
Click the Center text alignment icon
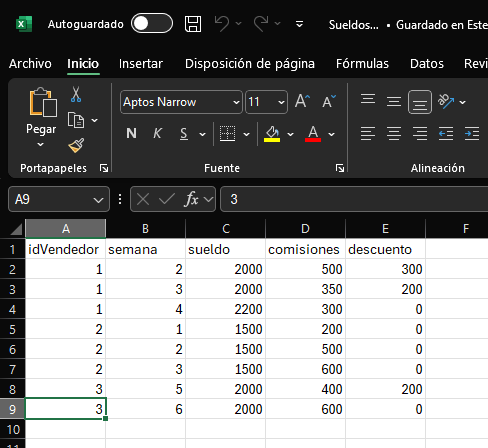click(394, 134)
